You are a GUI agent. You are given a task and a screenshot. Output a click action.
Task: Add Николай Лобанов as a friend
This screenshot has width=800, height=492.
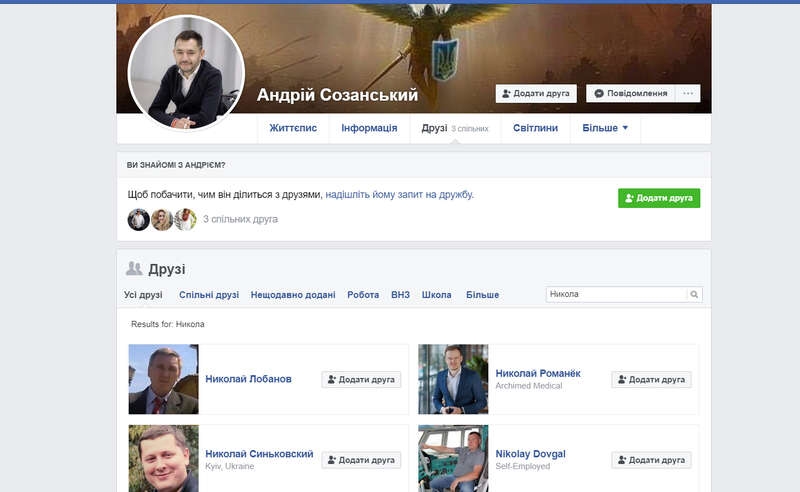click(x=361, y=380)
